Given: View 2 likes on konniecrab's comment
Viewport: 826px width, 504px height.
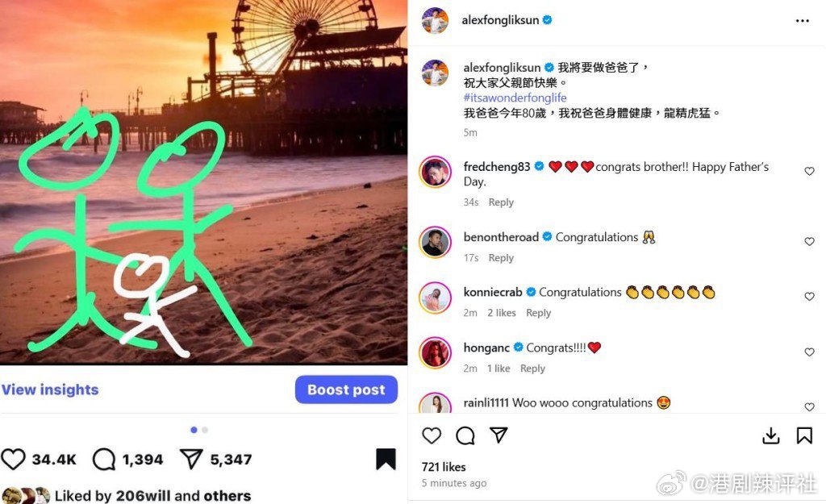Looking at the screenshot, I should [x=502, y=313].
